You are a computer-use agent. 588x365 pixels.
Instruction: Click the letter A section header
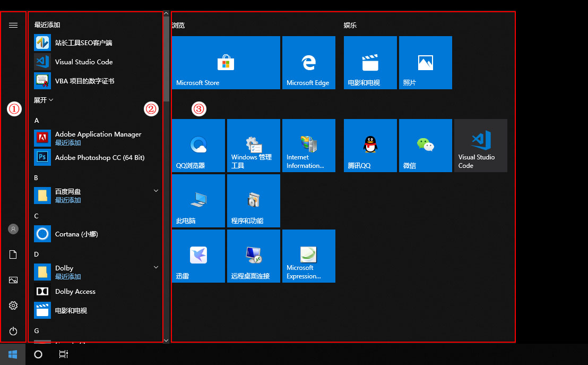(x=37, y=121)
